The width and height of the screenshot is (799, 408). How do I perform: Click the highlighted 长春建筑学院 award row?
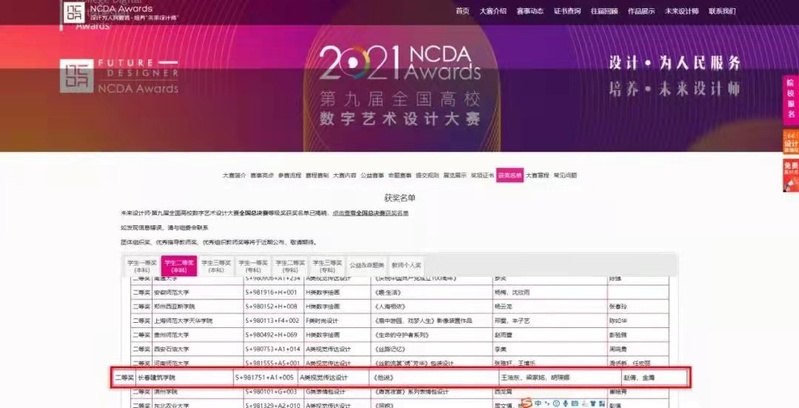pyautogui.click(x=400, y=378)
